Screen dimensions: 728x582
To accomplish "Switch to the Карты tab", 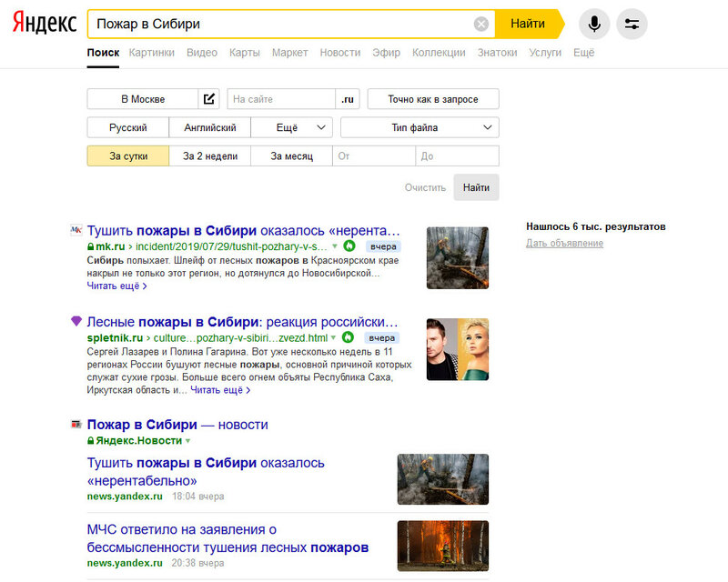I will [x=245, y=53].
